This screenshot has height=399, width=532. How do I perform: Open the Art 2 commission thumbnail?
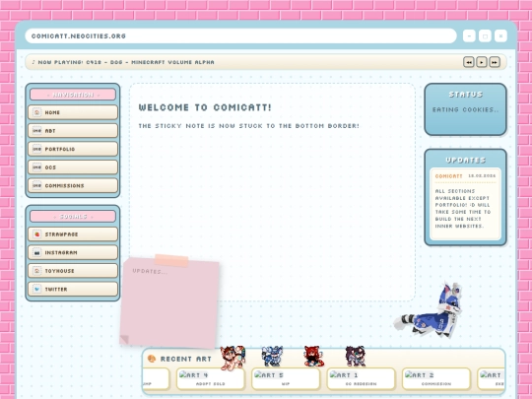point(436,378)
